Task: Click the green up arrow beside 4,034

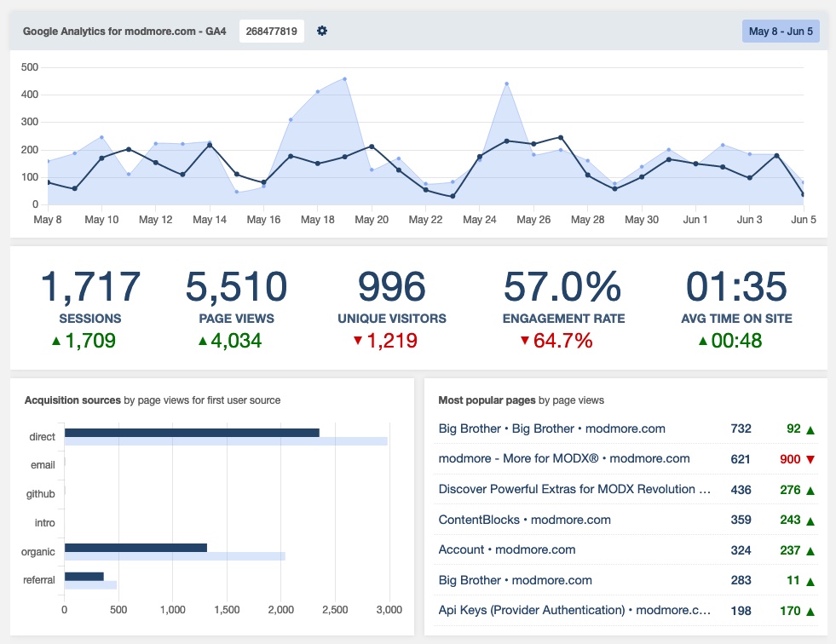Action: (x=203, y=341)
